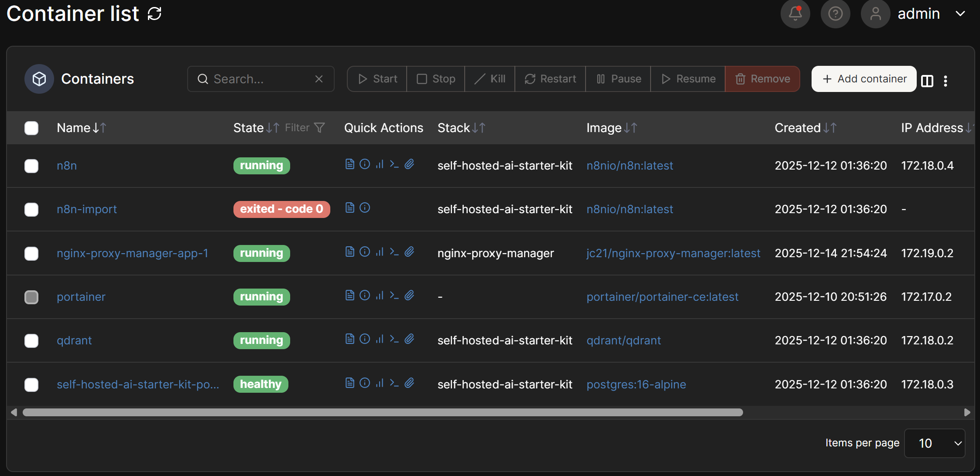Refresh the container list

point(154,14)
